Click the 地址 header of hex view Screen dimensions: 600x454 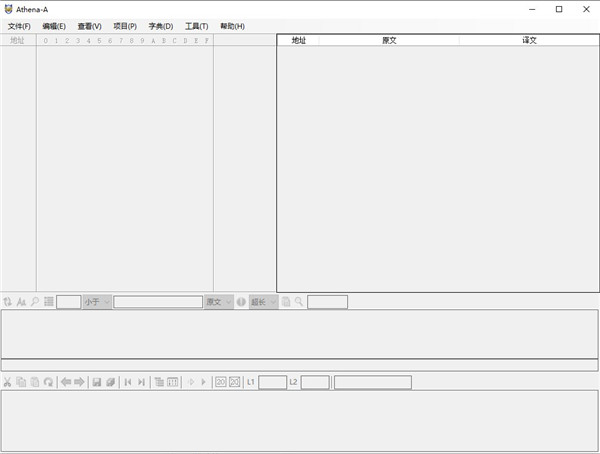pos(17,40)
